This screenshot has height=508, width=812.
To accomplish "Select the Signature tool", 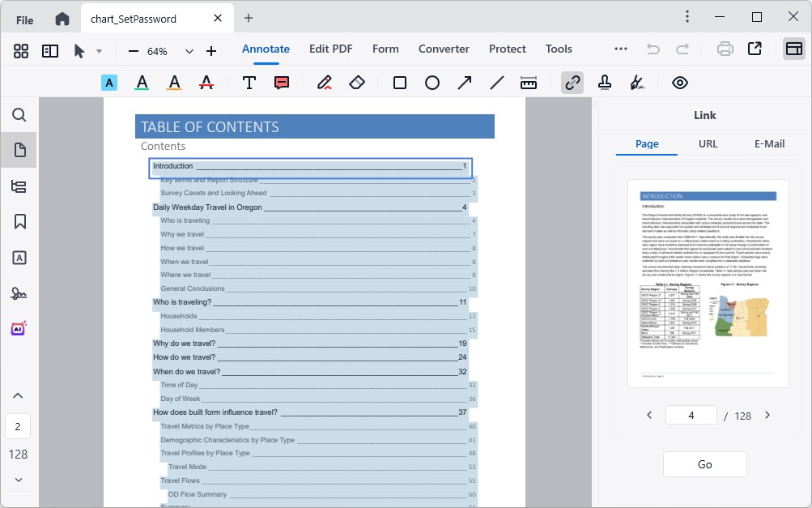I will coord(637,82).
